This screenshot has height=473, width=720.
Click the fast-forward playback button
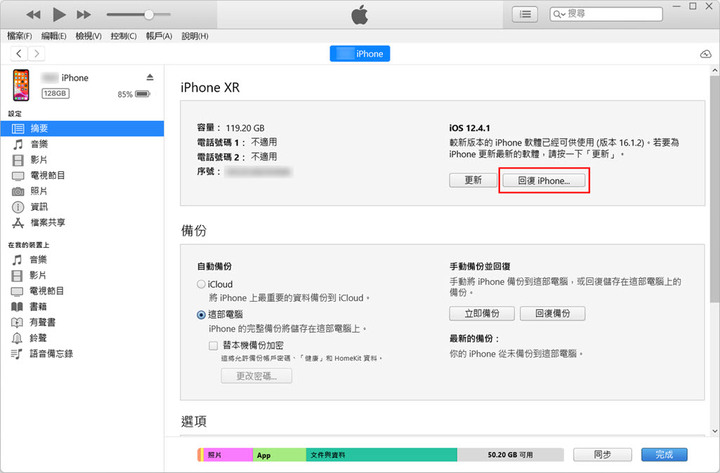coord(84,15)
